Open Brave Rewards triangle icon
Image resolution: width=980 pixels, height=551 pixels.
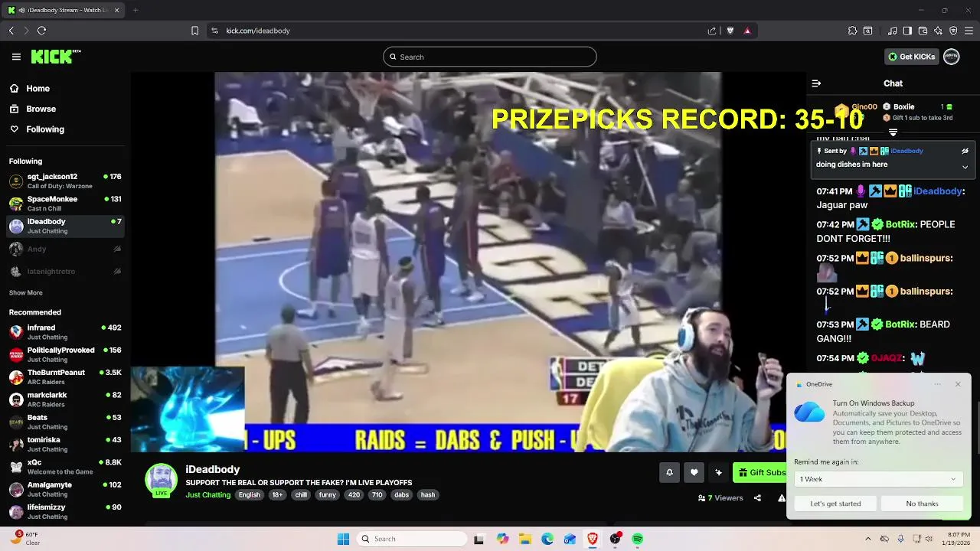pyautogui.click(x=747, y=31)
